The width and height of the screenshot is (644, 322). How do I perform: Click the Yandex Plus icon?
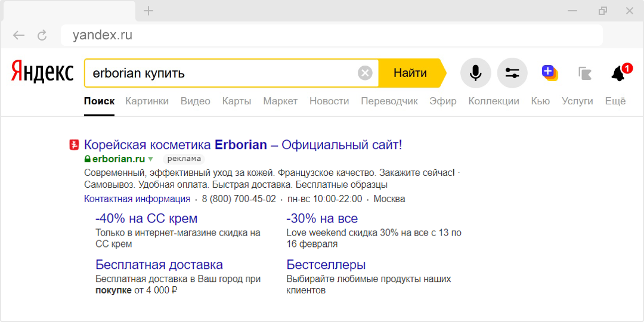(549, 73)
